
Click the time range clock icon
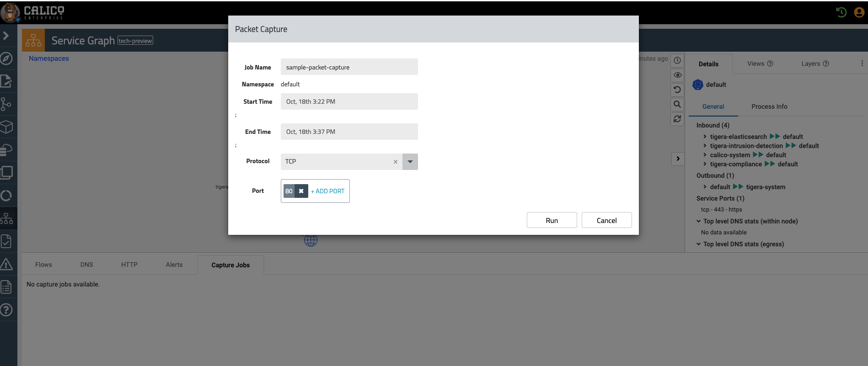(x=677, y=60)
